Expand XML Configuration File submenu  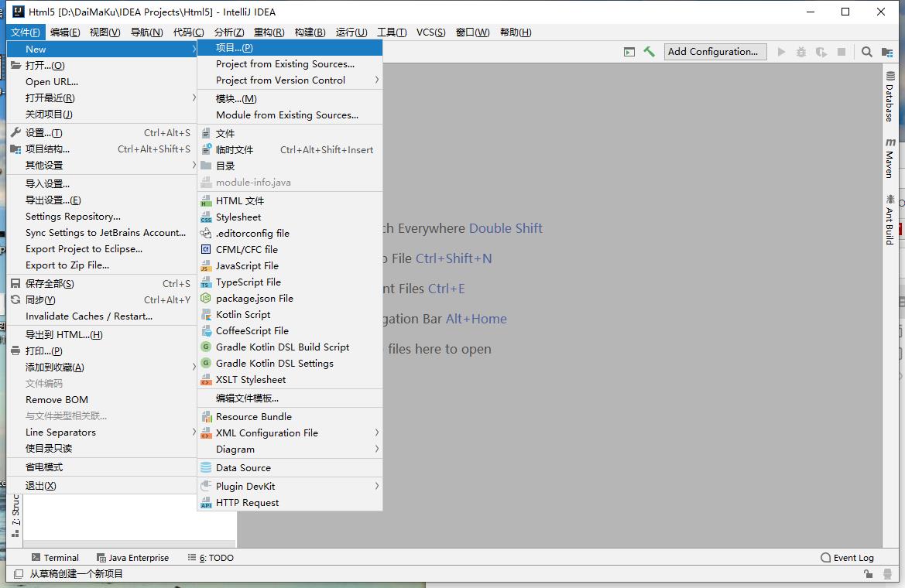tap(290, 432)
